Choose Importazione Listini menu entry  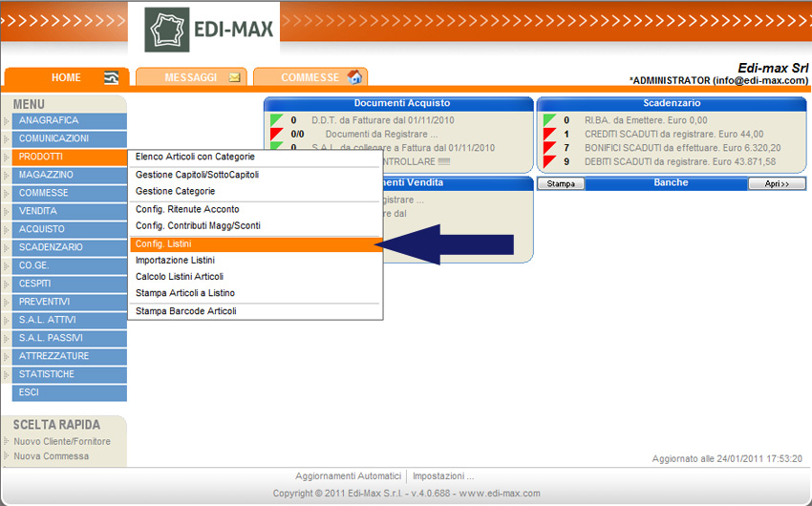(x=175, y=261)
